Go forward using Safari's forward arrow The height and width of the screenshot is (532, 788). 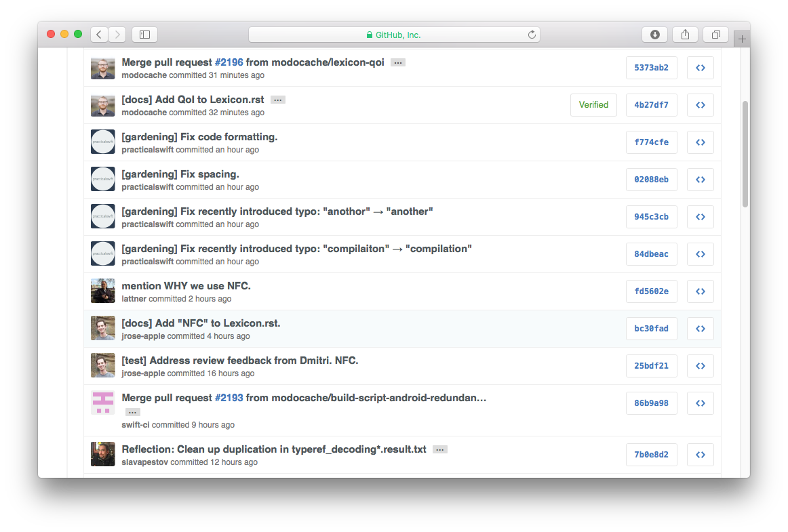(117, 34)
